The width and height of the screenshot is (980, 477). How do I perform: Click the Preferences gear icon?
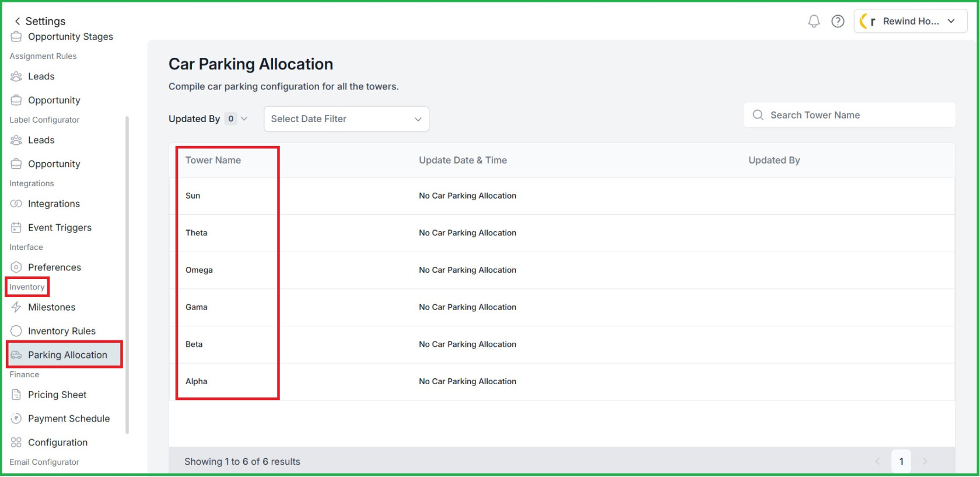(x=16, y=267)
